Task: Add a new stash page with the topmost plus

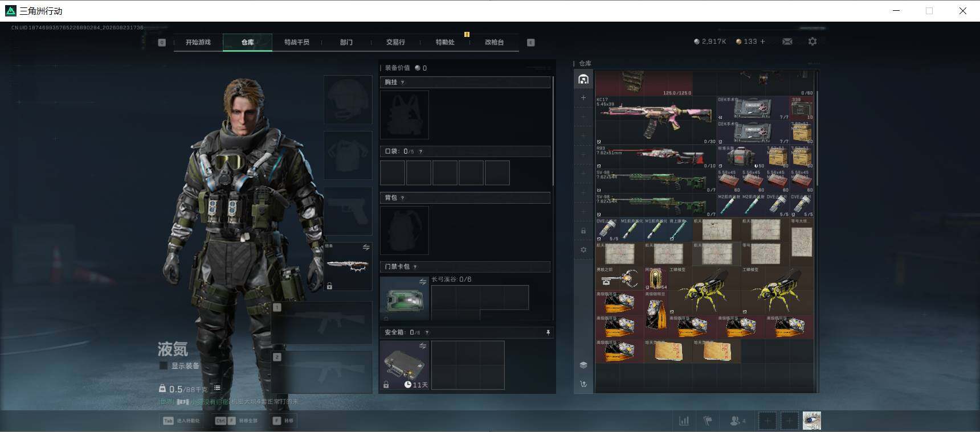Action: (x=583, y=98)
